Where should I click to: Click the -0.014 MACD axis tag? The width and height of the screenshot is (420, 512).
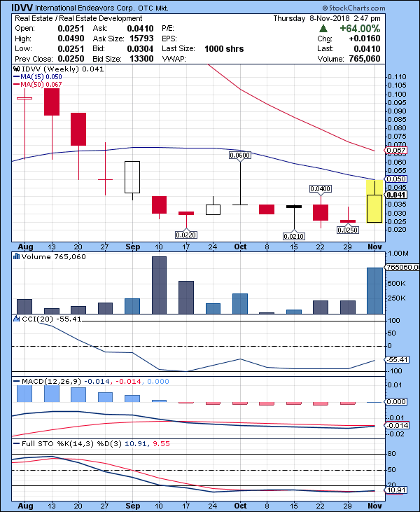pyautogui.click(x=397, y=425)
